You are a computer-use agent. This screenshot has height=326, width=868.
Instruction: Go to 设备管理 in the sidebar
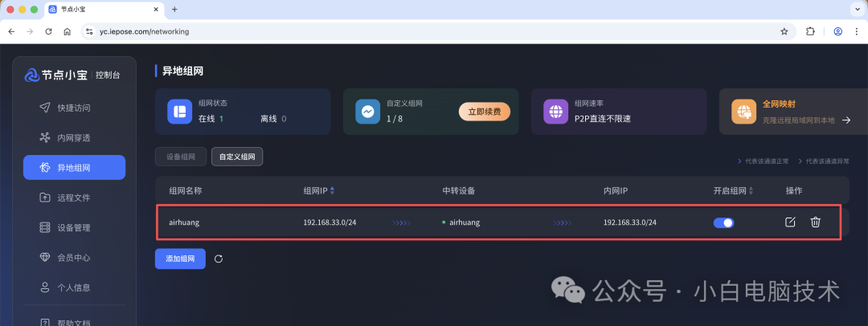(x=74, y=227)
